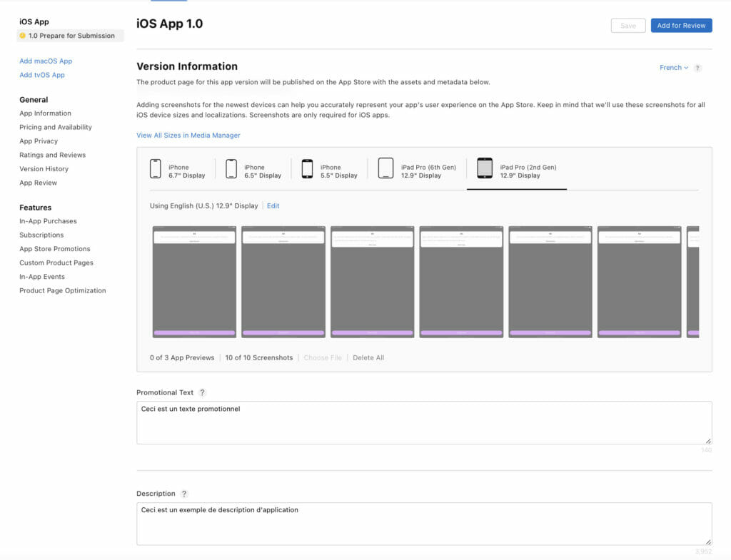This screenshot has width=731, height=560.
Task: Click Delete All screenshots
Action: pyautogui.click(x=368, y=358)
